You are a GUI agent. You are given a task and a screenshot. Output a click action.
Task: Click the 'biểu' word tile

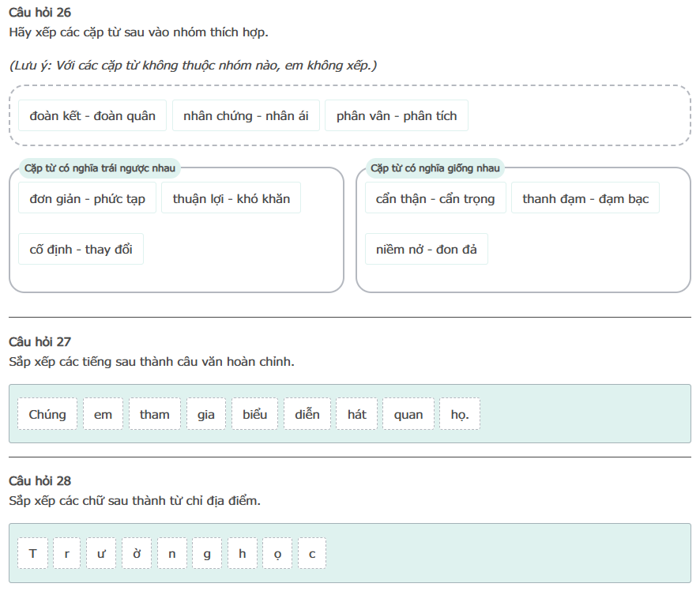click(255, 414)
